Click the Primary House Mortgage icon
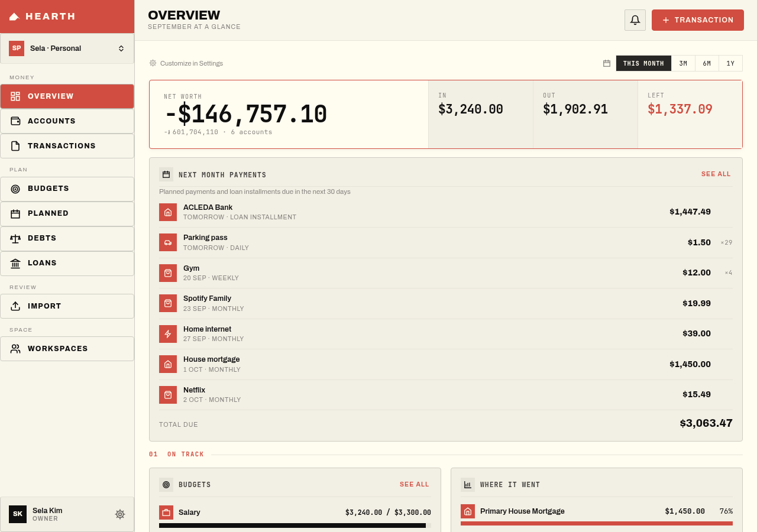This screenshot has width=757, height=532. [468, 511]
